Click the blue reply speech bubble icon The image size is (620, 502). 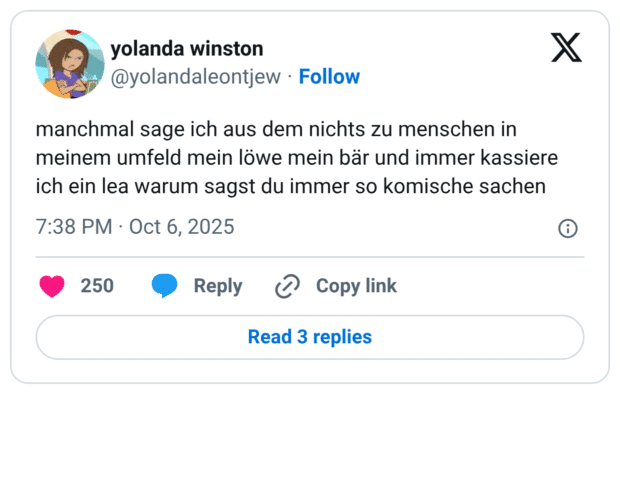pyautogui.click(x=165, y=286)
